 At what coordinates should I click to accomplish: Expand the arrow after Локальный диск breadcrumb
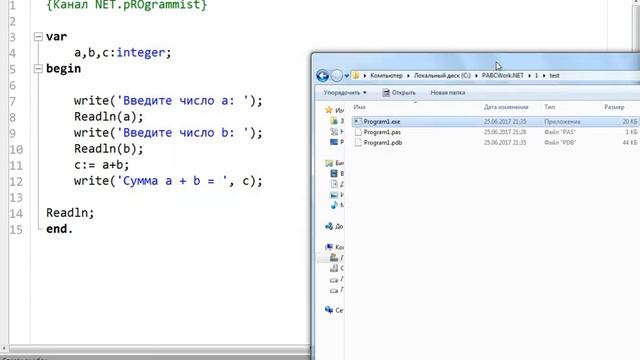(x=476, y=76)
